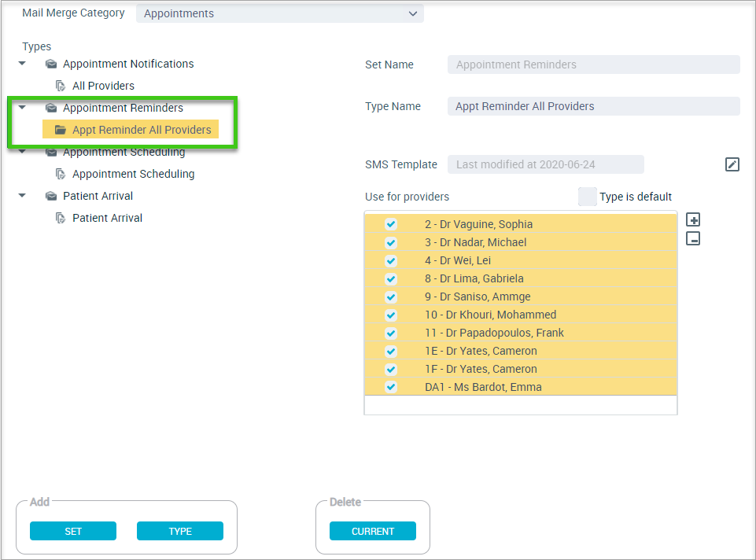
Task: Untick the checkbox for Dr Lima, Gabriela
Action: [x=391, y=278]
